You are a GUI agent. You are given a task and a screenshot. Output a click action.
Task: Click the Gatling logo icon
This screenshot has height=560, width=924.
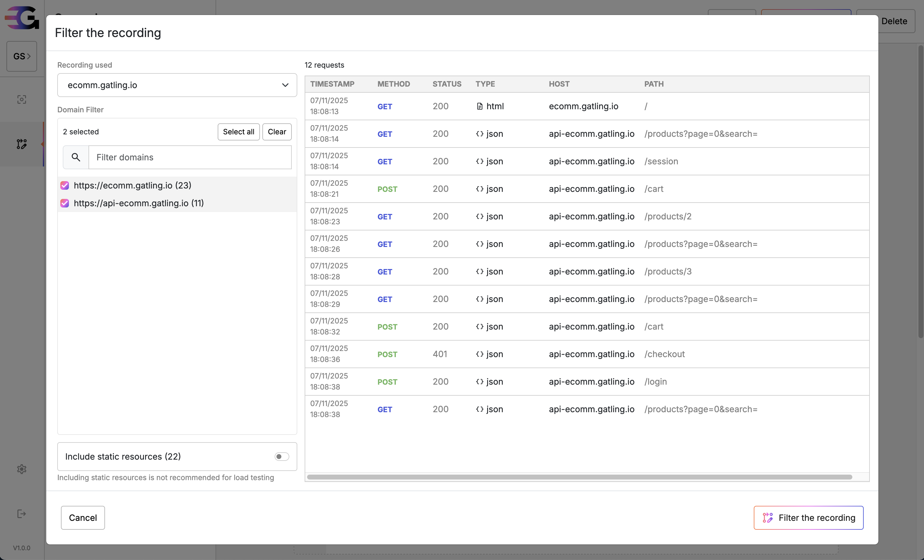tap(22, 18)
